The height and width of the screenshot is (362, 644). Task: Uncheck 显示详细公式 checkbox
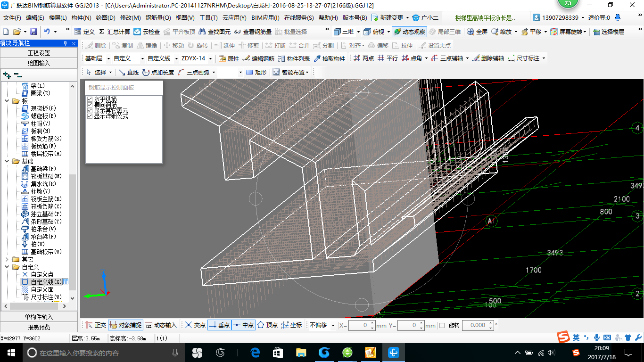[x=90, y=115]
